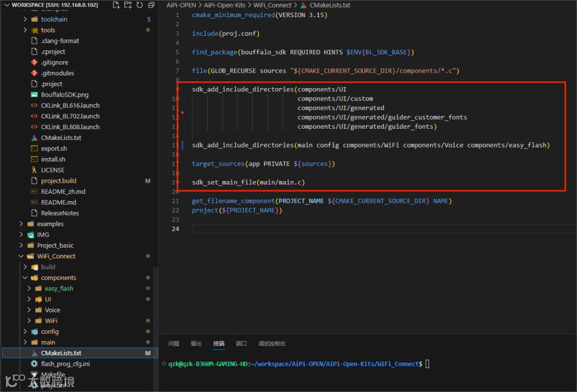
Task: Open the root-level CMakeLists.txt above export.sh
Action: pyautogui.click(x=61, y=138)
